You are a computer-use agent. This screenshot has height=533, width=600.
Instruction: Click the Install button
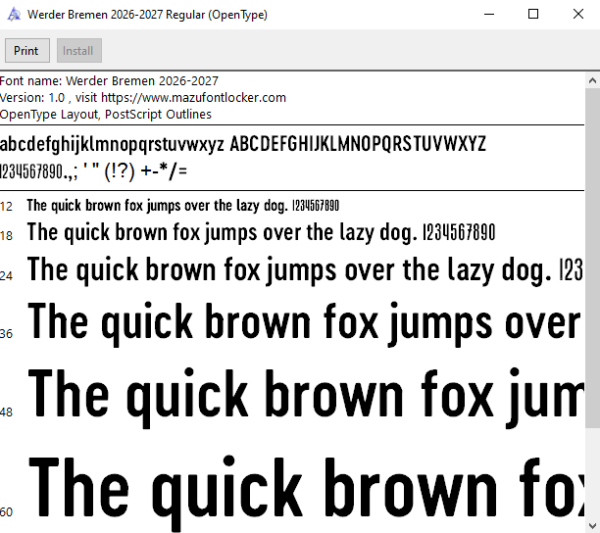pyautogui.click(x=79, y=51)
